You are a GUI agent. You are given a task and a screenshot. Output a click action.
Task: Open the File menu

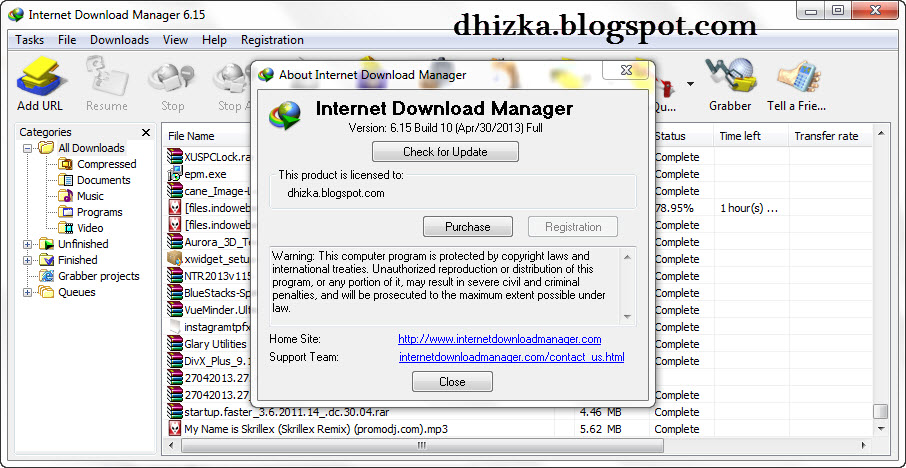pyautogui.click(x=67, y=40)
